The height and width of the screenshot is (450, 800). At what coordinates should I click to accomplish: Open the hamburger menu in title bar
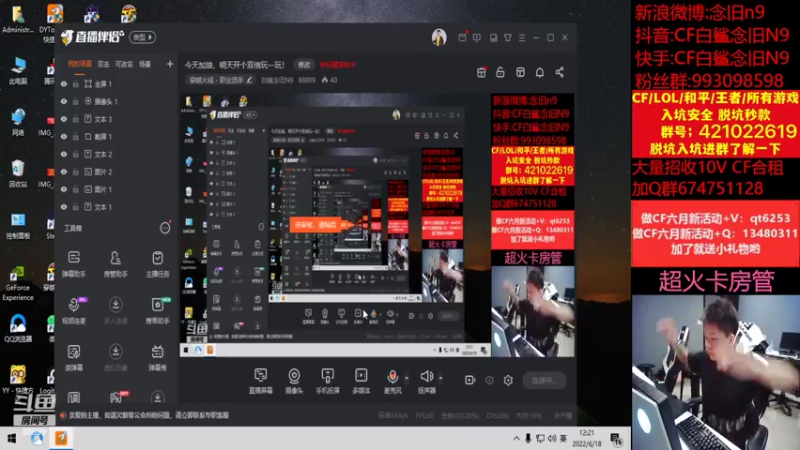point(522,38)
